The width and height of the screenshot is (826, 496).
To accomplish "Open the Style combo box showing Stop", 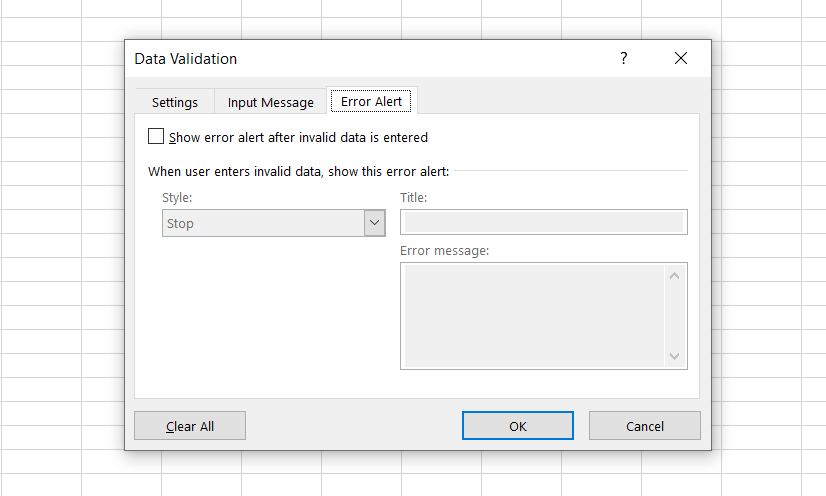I will click(x=263, y=223).
